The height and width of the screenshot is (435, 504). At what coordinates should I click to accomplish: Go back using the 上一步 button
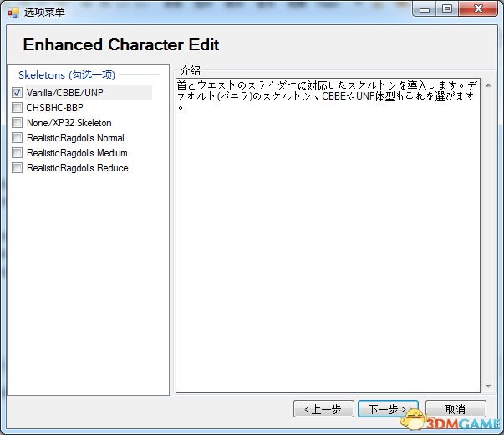coord(323,409)
